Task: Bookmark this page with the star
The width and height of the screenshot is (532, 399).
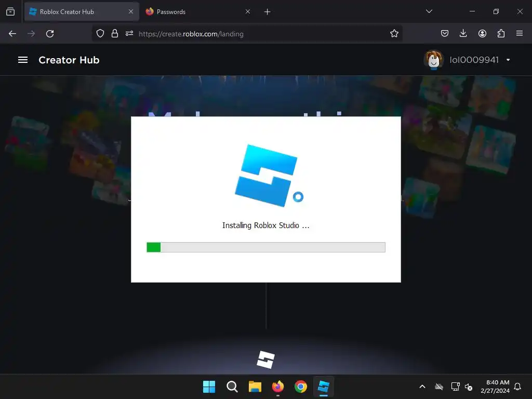Action: pos(394,34)
